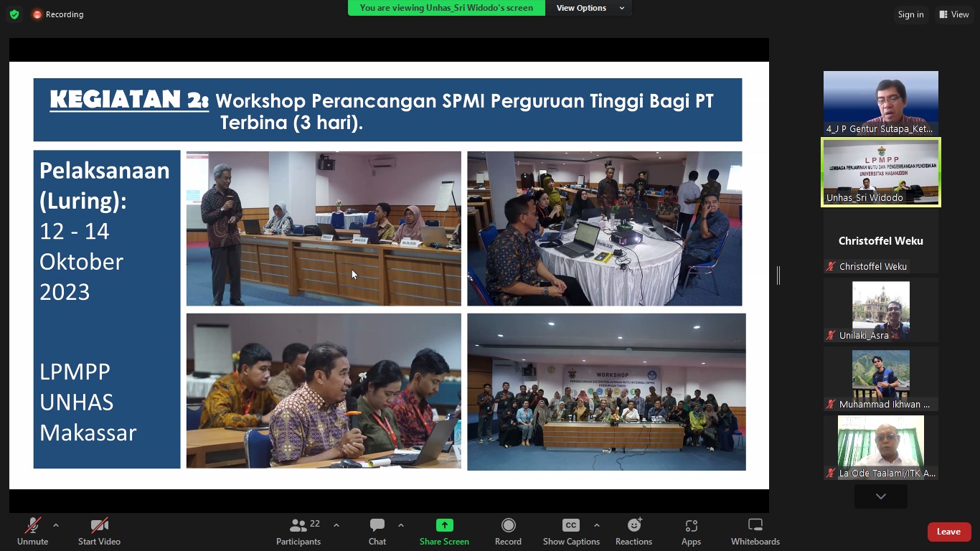Open Whiteboards from the toolbar
This screenshot has width=980, height=551.
pyautogui.click(x=755, y=532)
